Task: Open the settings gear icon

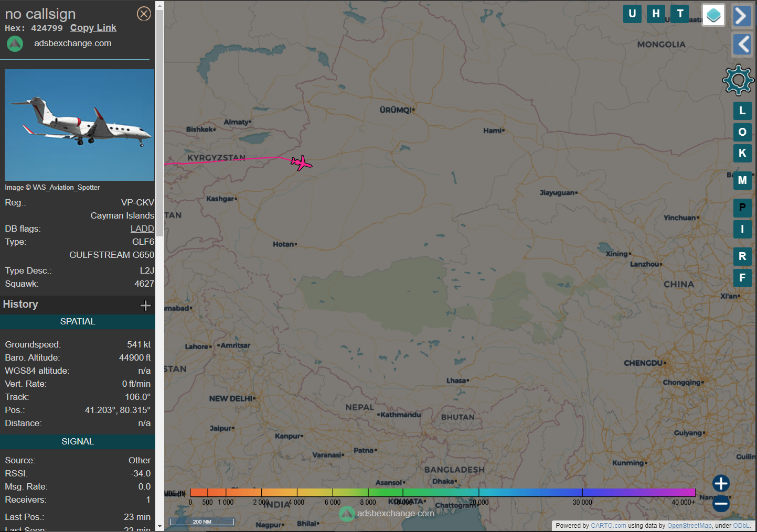Action: pyautogui.click(x=738, y=80)
